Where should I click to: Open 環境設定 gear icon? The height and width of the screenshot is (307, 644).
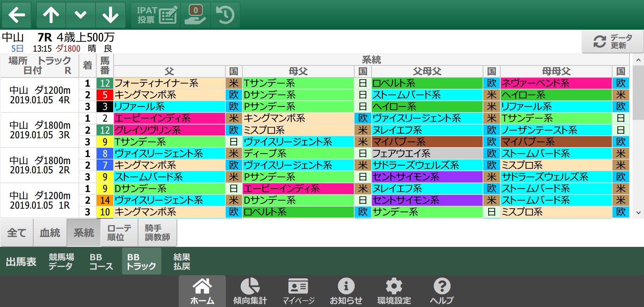394,291
